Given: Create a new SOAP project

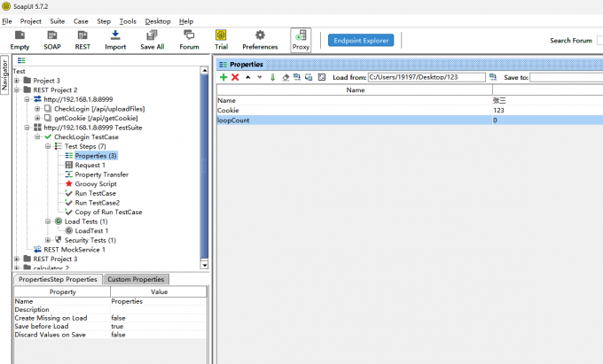Looking at the screenshot, I should (52, 40).
